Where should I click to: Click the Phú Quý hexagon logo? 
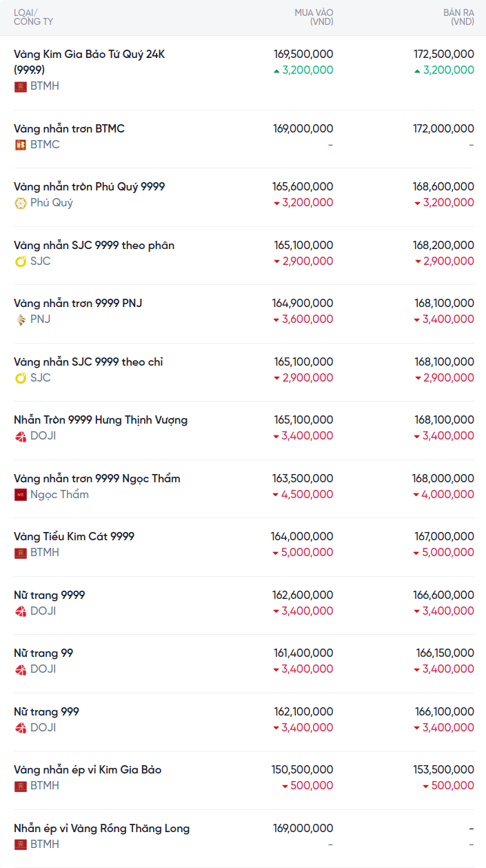pos(21,203)
